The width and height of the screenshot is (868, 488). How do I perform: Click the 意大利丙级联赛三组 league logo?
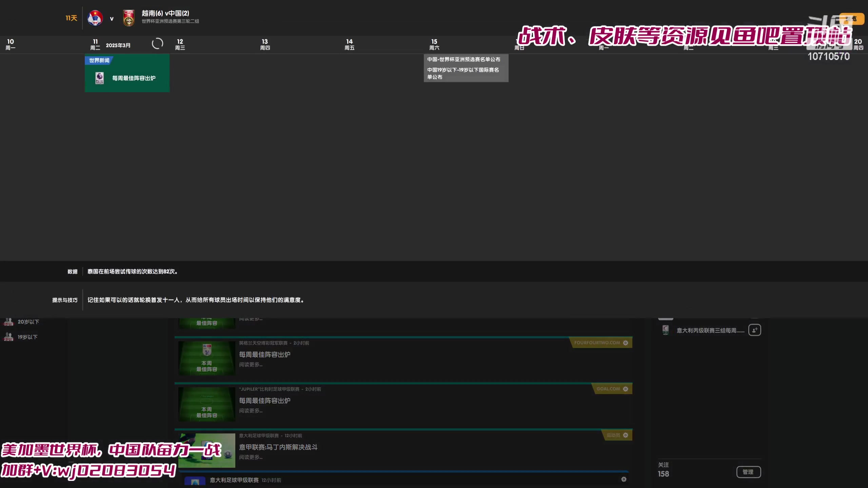tap(665, 330)
